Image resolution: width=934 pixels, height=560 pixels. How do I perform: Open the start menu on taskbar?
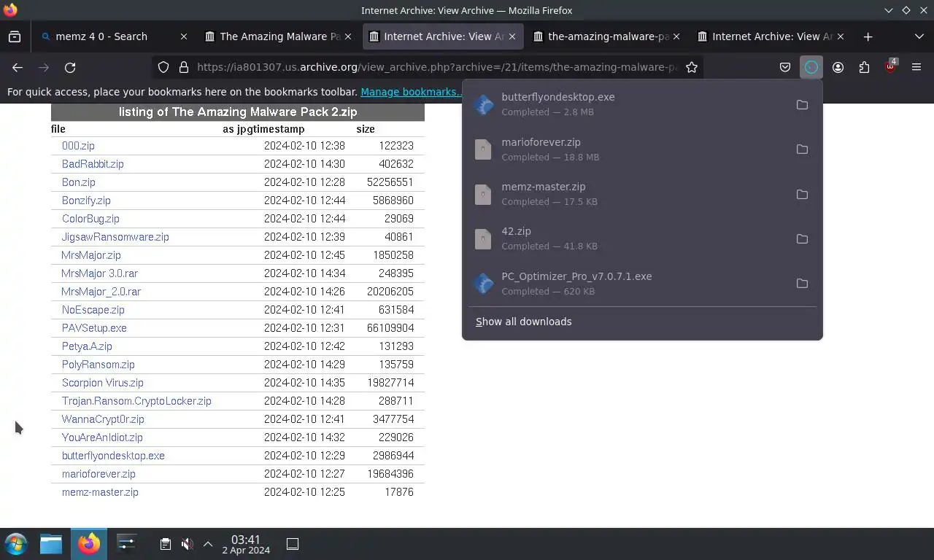coord(16,544)
